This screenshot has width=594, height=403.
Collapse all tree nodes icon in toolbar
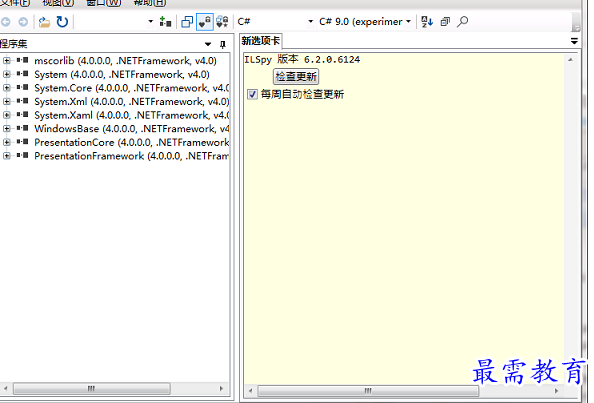[445, 22]
